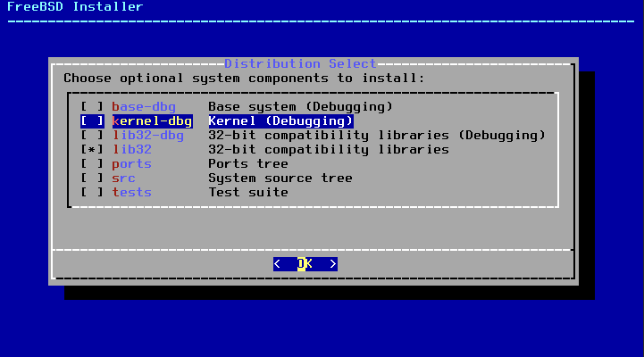Select the tests item label
The width and height of the screenshot is (644, 357).
click(x=131, y=193)
